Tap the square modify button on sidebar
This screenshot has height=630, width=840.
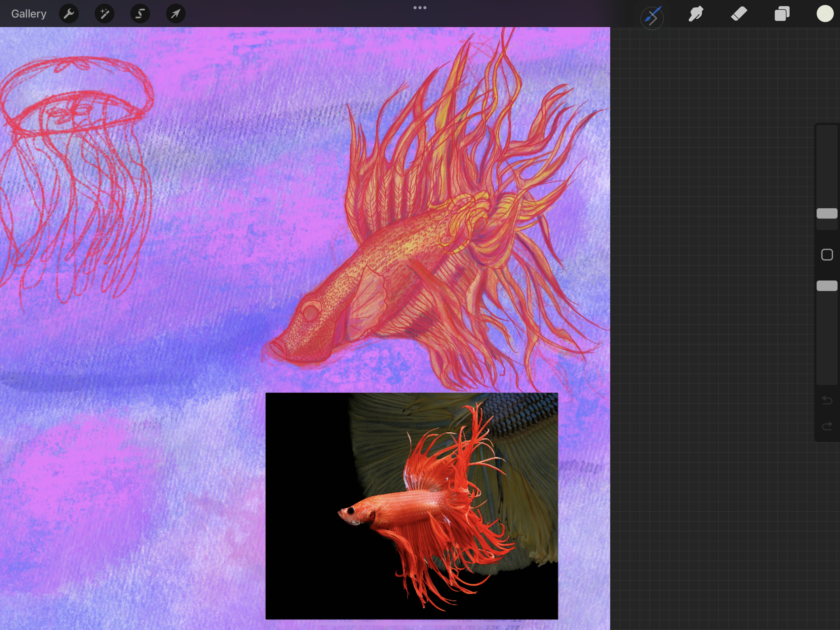(827, 254)
